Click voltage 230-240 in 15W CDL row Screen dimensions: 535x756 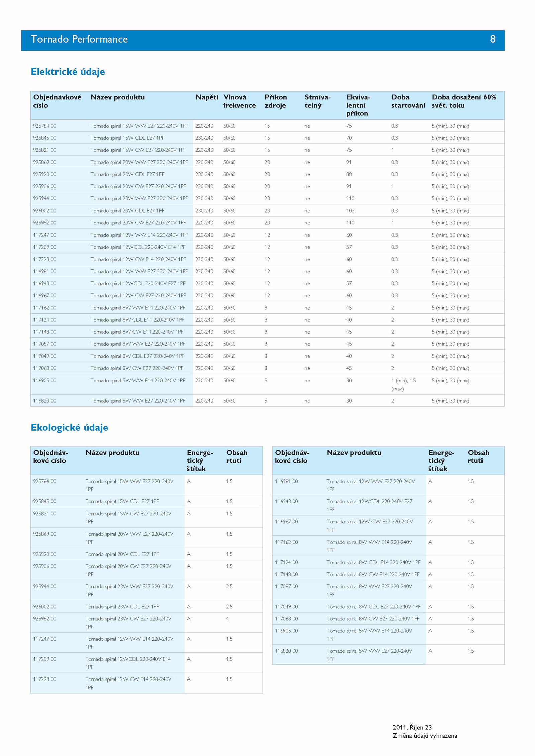pos(204,138)
